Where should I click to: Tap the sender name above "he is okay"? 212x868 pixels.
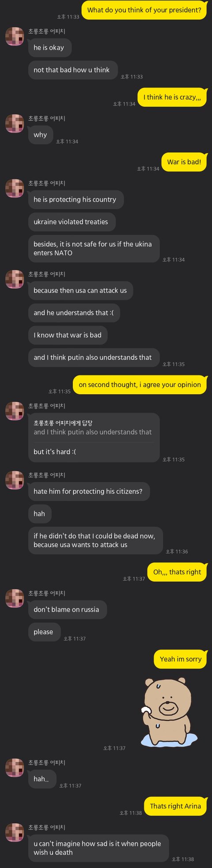point(47,31)
